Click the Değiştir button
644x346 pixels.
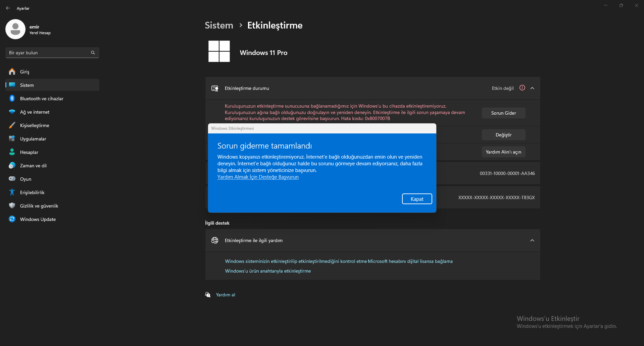[x=504, y=135]
